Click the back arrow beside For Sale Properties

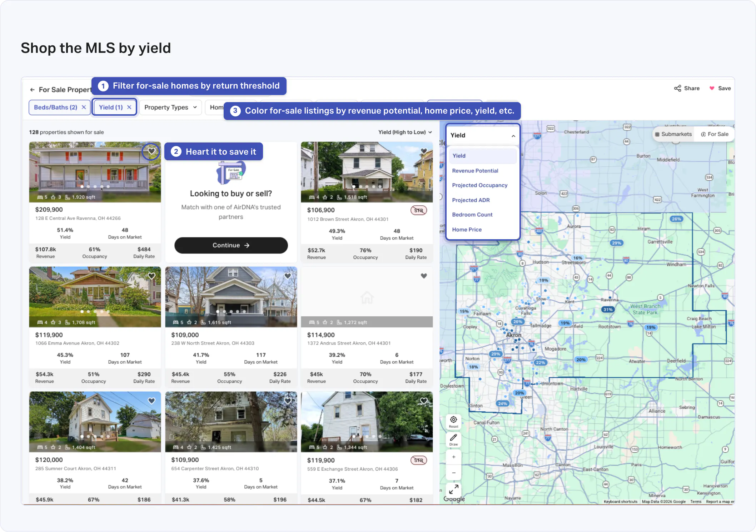32,90
